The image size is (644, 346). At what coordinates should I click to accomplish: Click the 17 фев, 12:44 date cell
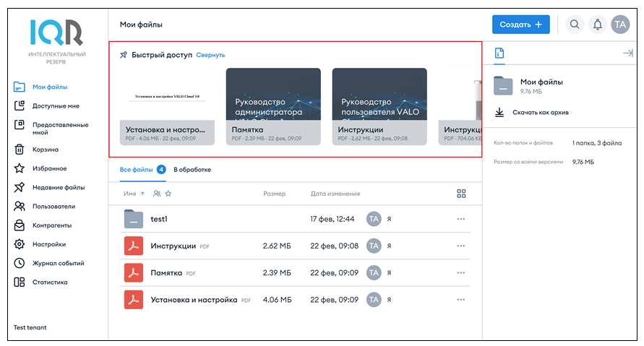pyautogui.click(x=332, y=219)
